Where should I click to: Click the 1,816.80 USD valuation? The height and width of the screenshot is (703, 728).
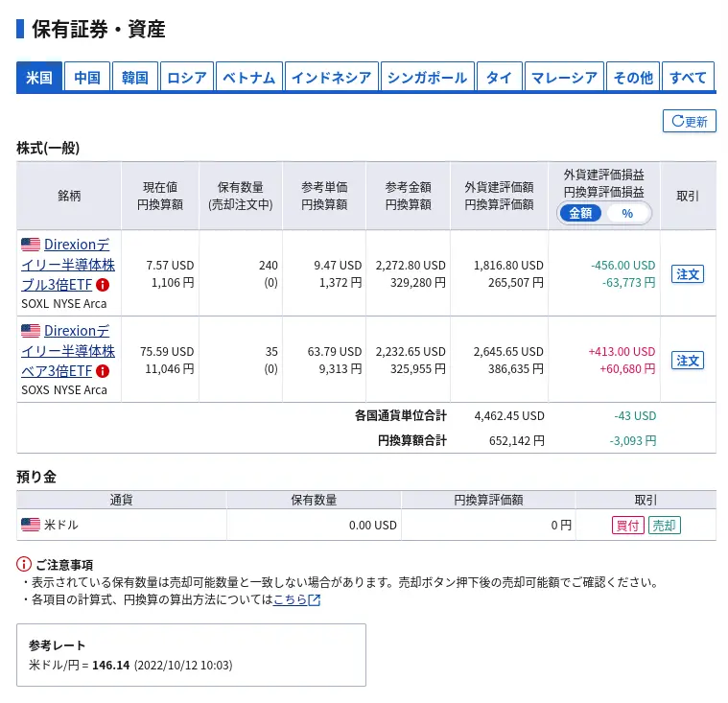pos(508,265)
